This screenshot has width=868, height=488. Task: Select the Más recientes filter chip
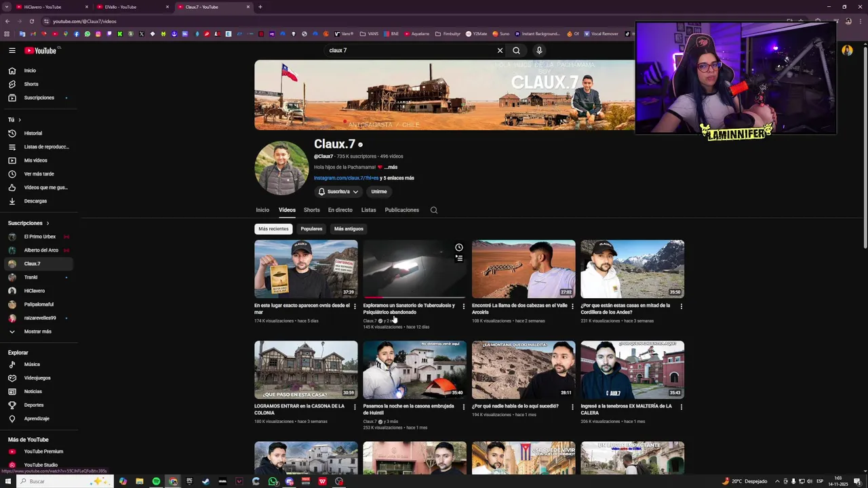(273, 229)
